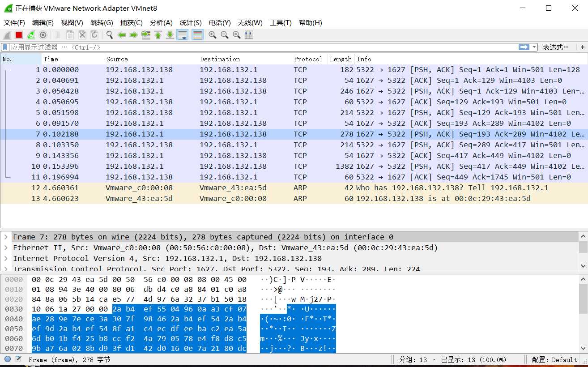Viewport: 588px width, 367px height.
Task: Go to next packet green right arrow
Action: pos(133,35)
